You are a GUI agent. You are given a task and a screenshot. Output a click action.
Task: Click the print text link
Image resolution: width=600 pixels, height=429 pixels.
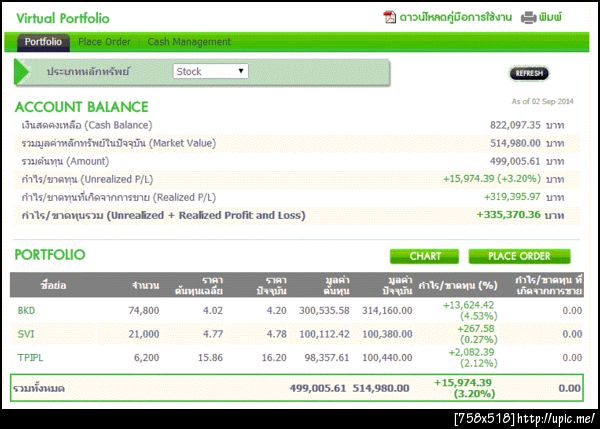[550, 17]
